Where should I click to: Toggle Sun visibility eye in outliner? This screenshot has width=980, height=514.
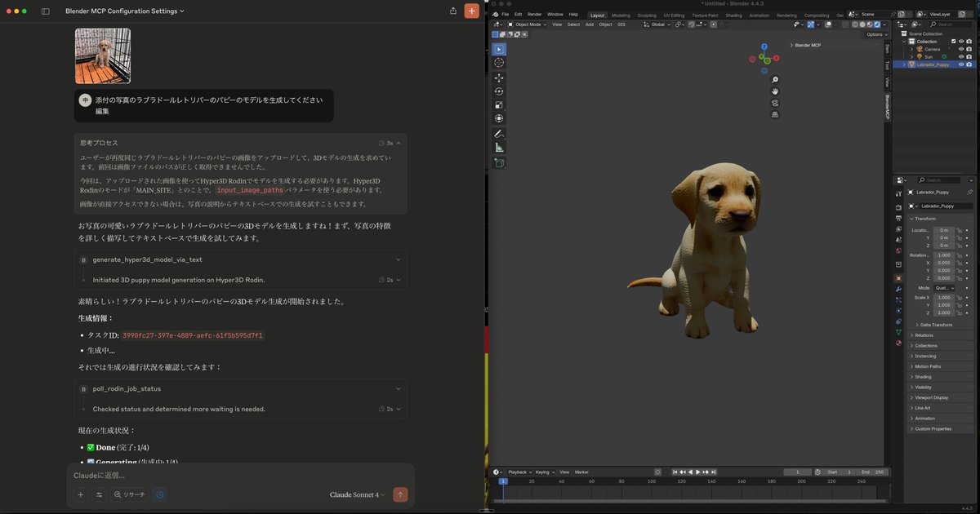click(x=960, y=56)
